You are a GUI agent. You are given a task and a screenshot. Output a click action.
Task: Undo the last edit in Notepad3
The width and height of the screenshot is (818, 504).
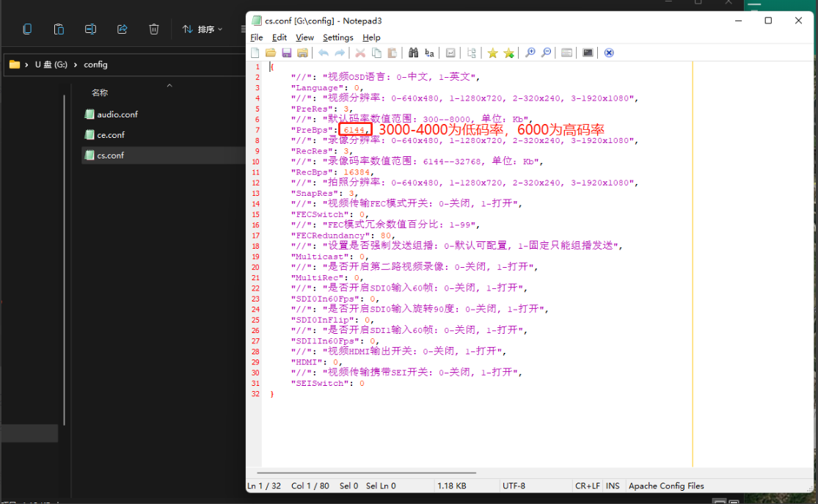pyautogui.click(x=324, y=53)
